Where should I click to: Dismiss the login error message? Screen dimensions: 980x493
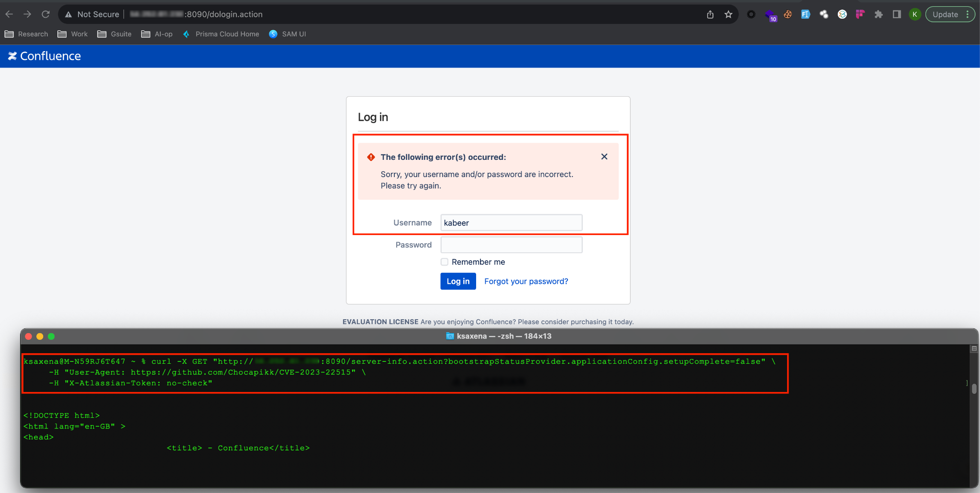coord(604,157)
